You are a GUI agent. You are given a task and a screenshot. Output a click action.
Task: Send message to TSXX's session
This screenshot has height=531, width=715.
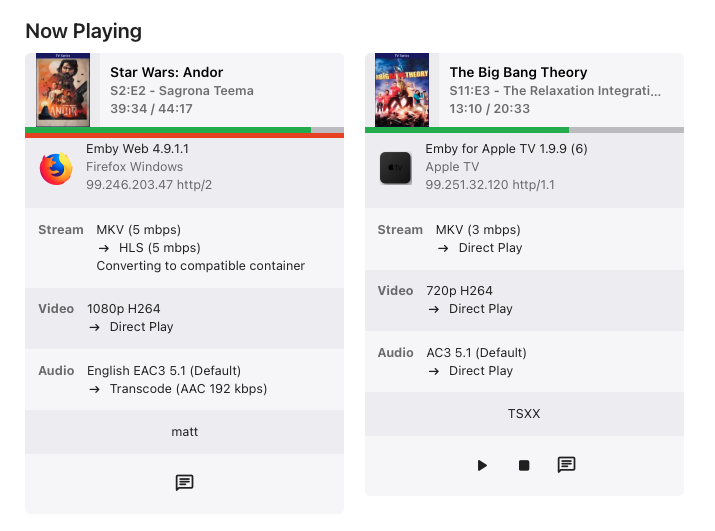(x=566, y=465)
